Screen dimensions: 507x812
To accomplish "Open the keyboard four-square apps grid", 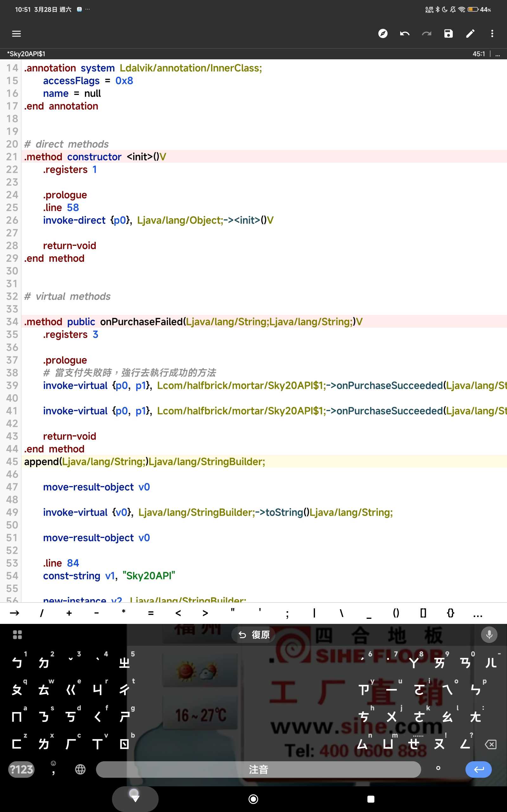I will click(17, 634).
